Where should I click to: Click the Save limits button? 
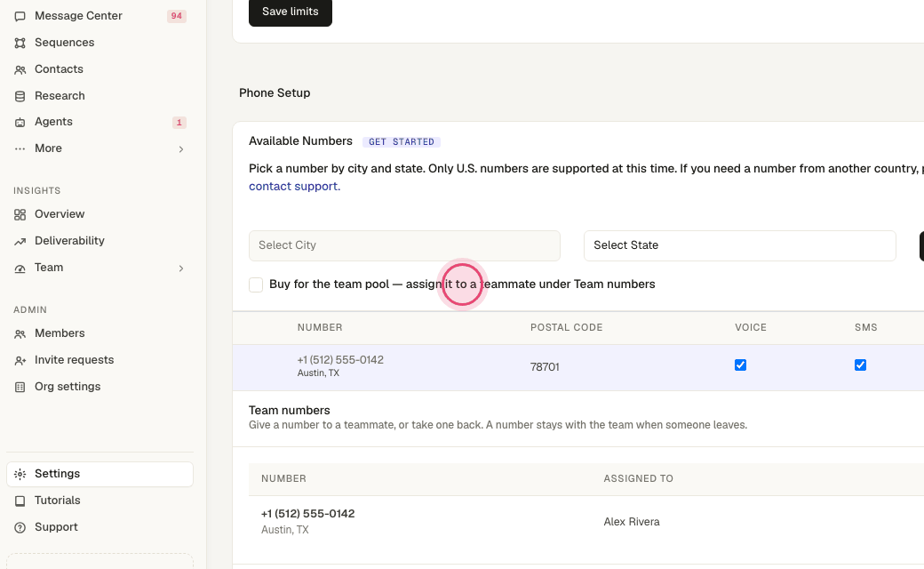tap(290, 12)
